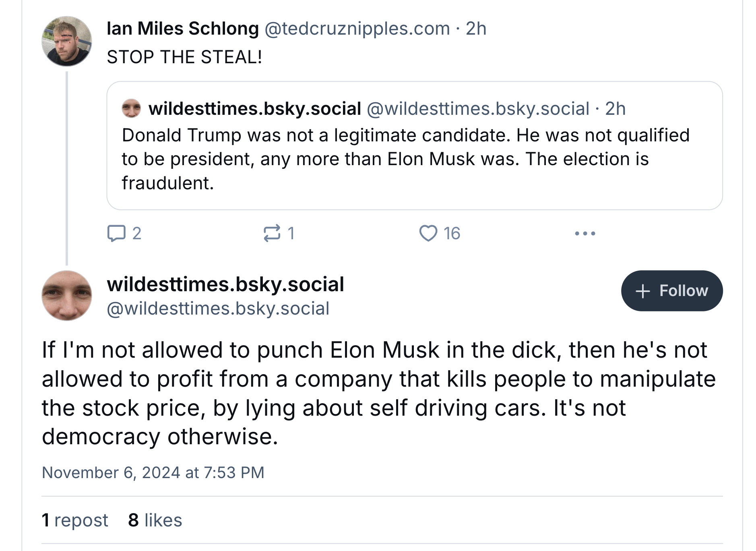This screenshot has width=756, height=551.
Task: Click the @tedcruznipples.com handle
Action: [357, 29]
